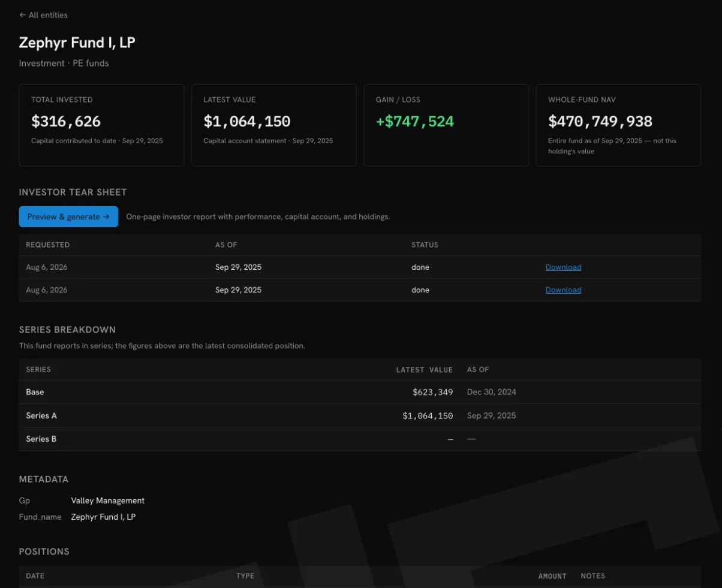The image size is (722, 588).
Task: Click the GAIN / LOSS card label
Action: [x=398, y=100]
